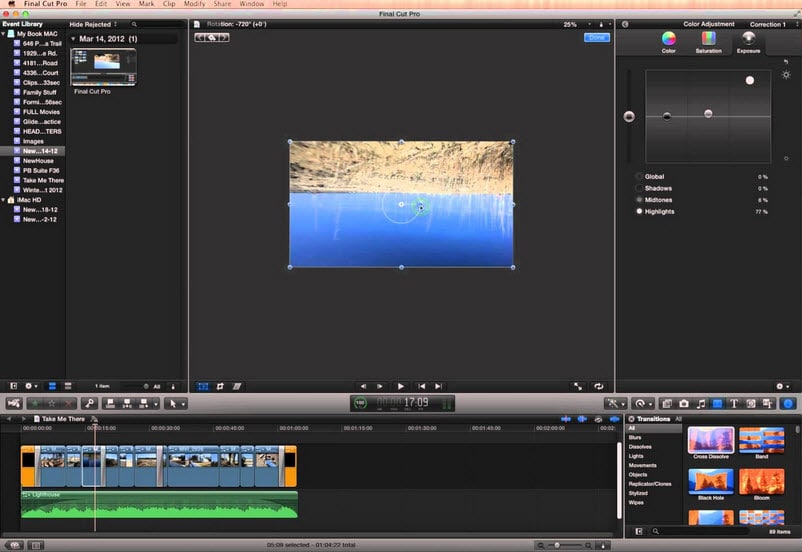Select the Highlights radio indicator
Image resolution: width=802 pixels, height=552 pixels.
pos(639,211)
